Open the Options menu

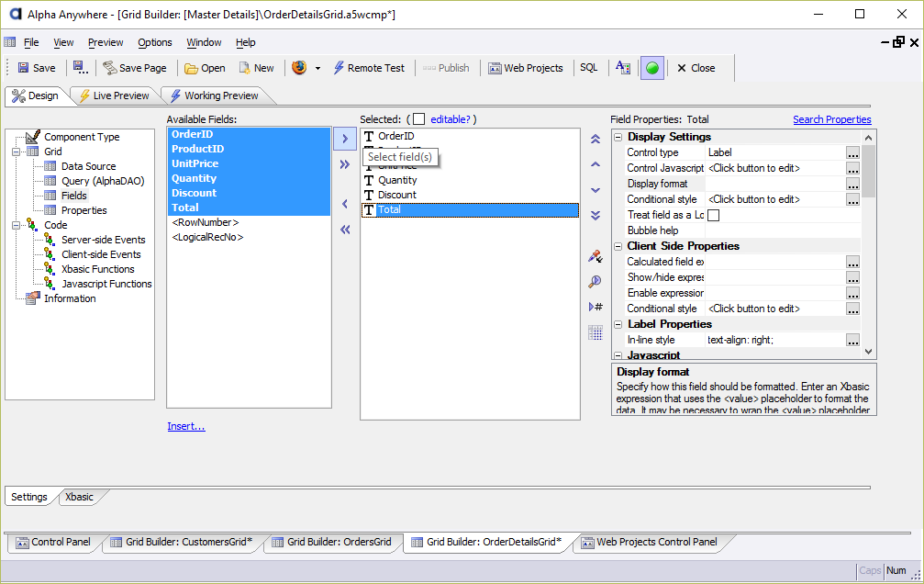(155, 42)
